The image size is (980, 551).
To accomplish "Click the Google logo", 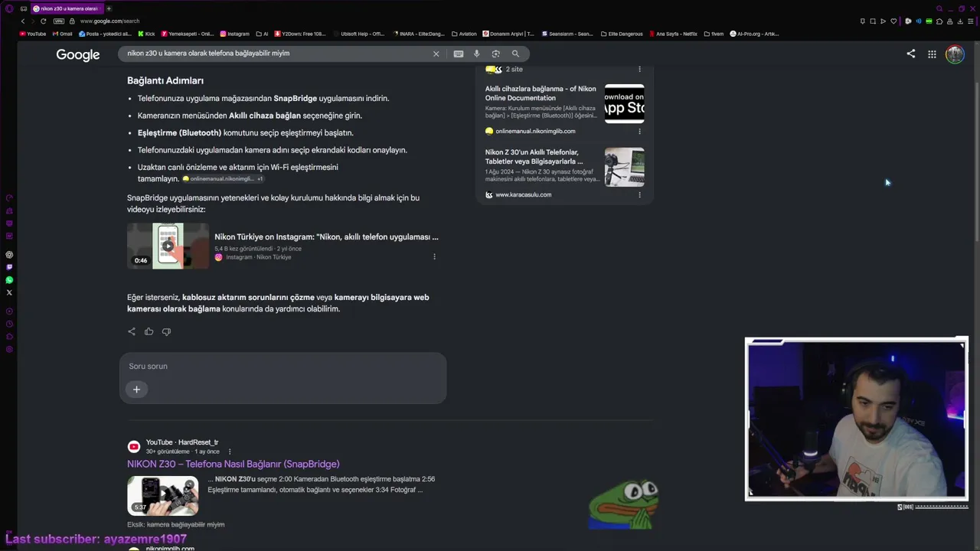I will (78, 54).
